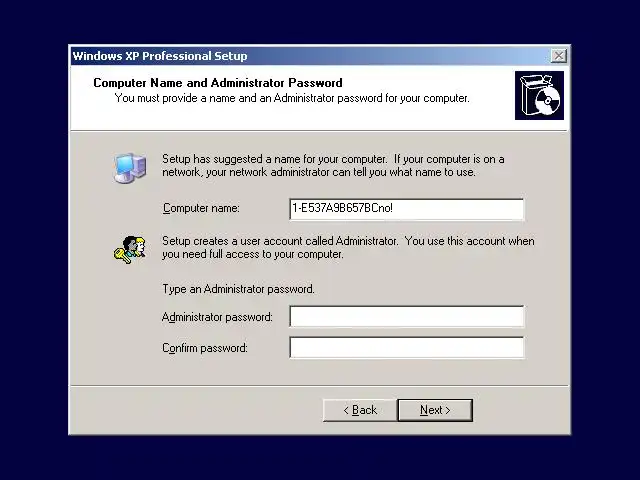Click the networked computer icon
The height and width of the screenshot is (480, 640).
coord(130,168)
